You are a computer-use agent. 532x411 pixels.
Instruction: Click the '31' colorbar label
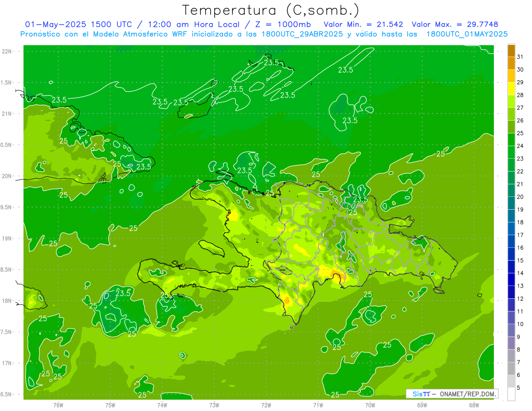click(x=520, y=57)
